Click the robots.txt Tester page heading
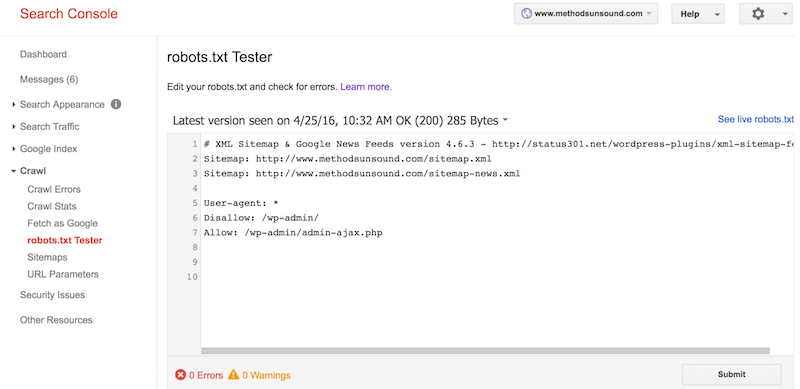 219,57
